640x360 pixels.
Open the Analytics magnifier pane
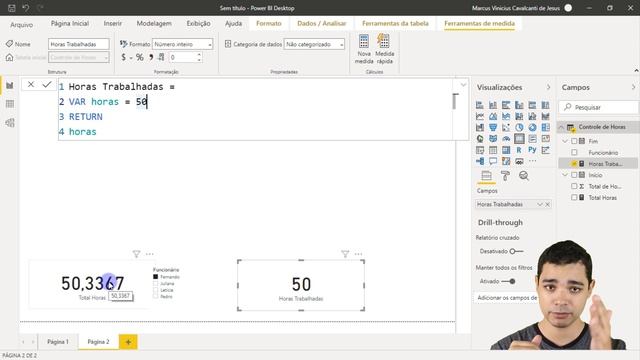coord(524,176)
